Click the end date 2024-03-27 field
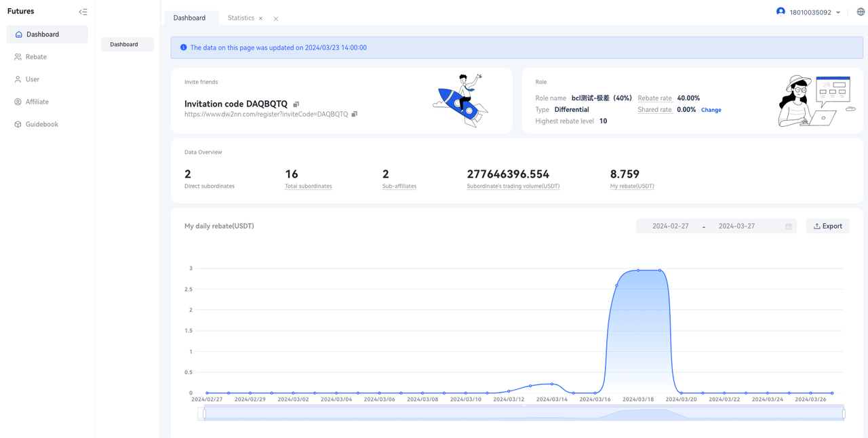This screenshot has height=438, width=868. click(736, 226)
